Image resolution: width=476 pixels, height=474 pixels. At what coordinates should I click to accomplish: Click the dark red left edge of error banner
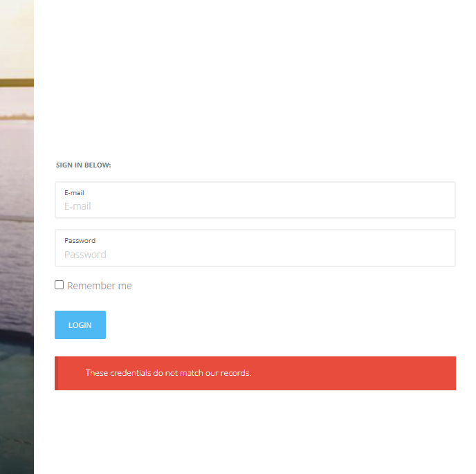pyautogui.click(x=56, y=373)
